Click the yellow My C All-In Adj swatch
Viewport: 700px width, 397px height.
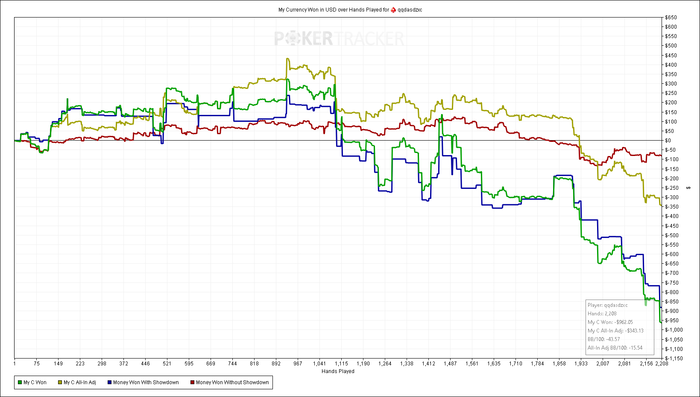pyautogui.click(x=59, y=382)
